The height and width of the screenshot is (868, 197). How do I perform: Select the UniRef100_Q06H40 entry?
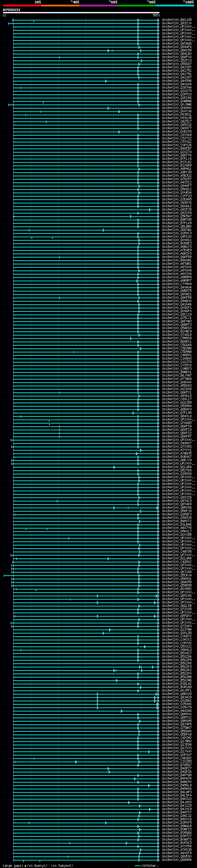point(177,108)
